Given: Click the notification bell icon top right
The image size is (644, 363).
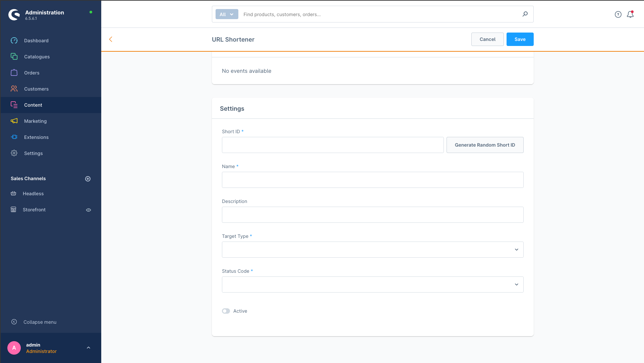Looking at the screenshot, I should tap(630, 14).
